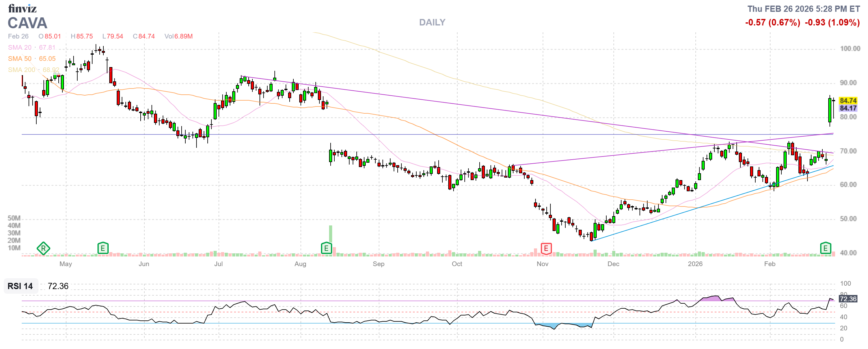Viewport: 868px width, 349px height.
Task: Click the 2026 label on the time axis
Action: click(x=695, y=264)
